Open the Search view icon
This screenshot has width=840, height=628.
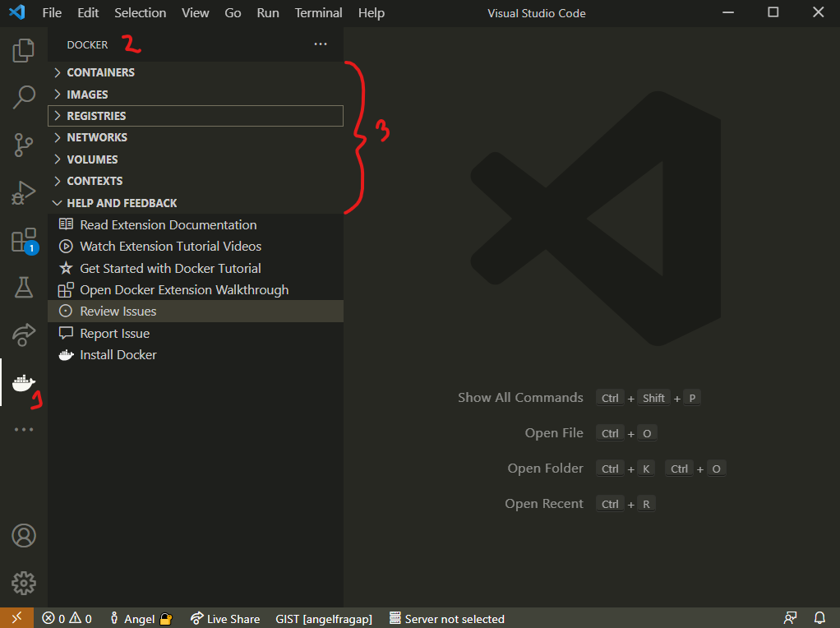[x=24, y=97]
